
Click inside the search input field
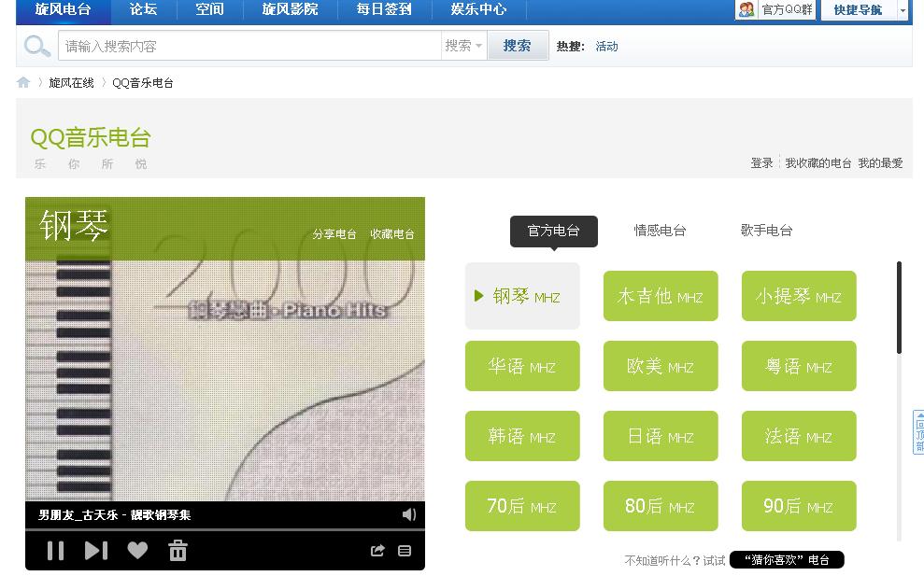point(243,45)
